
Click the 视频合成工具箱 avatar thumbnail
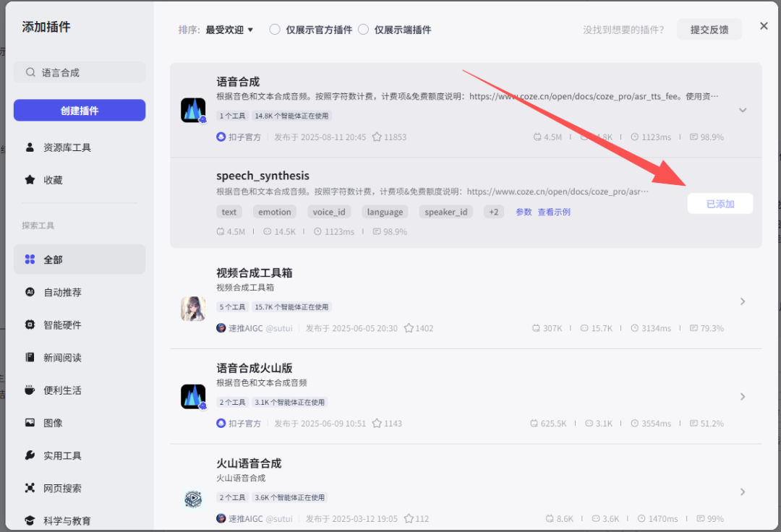pyautogui.click(x=193, y=309)
